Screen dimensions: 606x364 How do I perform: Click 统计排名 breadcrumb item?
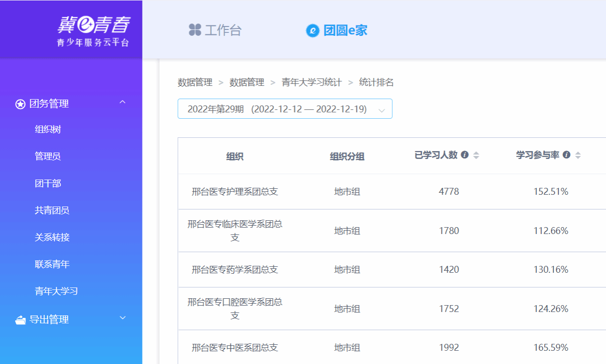[376, 82]
